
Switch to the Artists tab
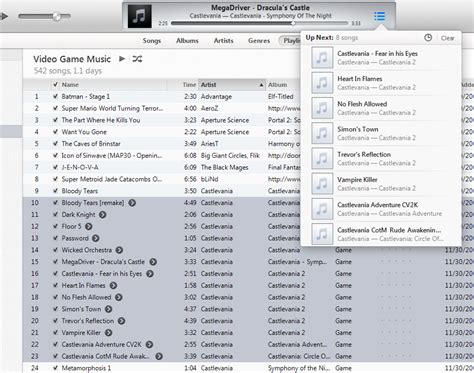point(223,41)
